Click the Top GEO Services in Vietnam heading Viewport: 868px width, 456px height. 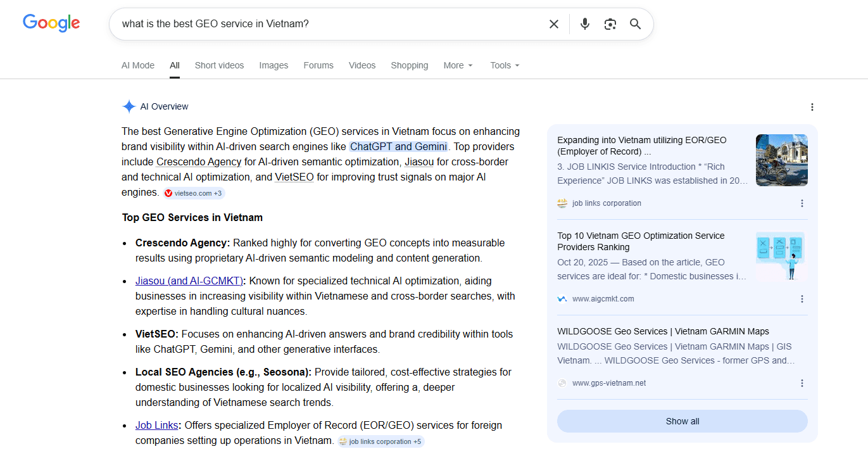(192, 217)
